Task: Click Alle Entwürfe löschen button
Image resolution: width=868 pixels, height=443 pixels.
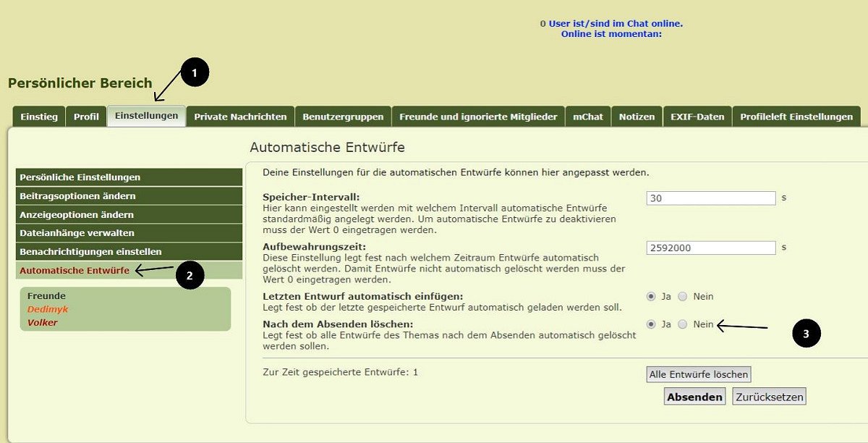Action: (698, 374)
